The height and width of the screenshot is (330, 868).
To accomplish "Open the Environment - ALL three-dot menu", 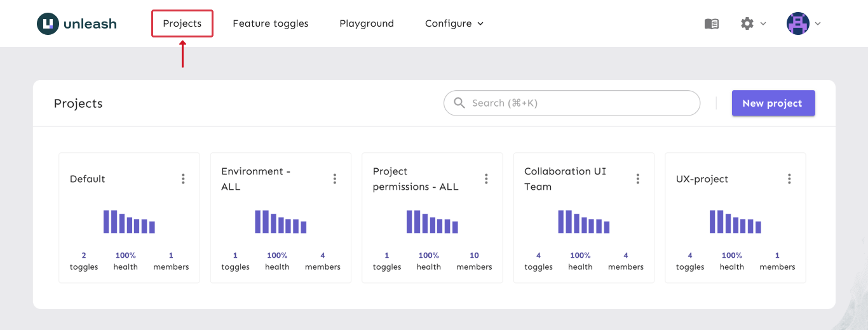I will point(335,179).
